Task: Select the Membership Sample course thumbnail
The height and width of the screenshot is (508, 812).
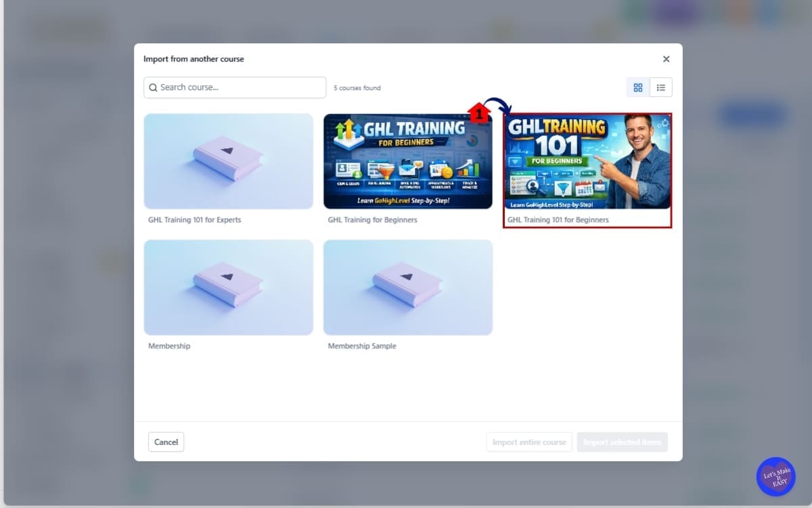Action: pos(408,287)
